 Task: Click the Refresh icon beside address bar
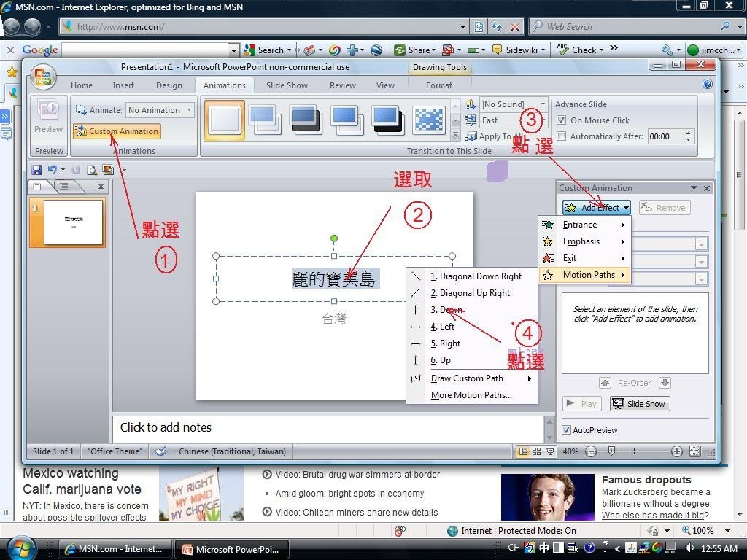click(x=497, y=27)
